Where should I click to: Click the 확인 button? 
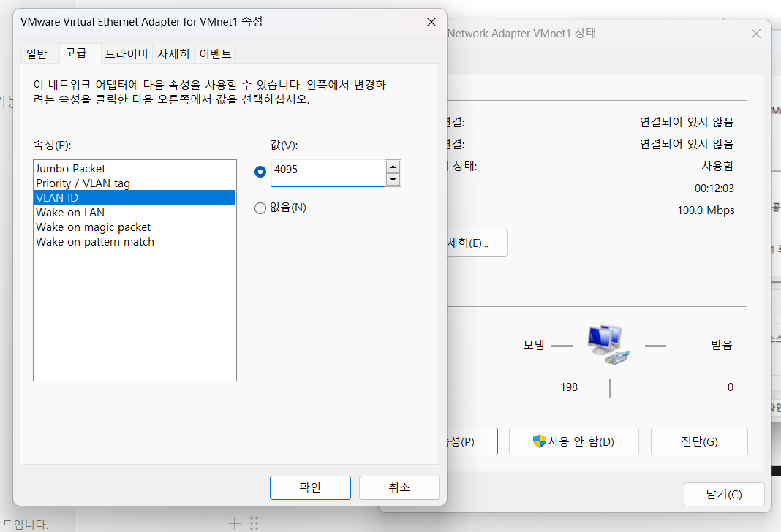point(310,487)
